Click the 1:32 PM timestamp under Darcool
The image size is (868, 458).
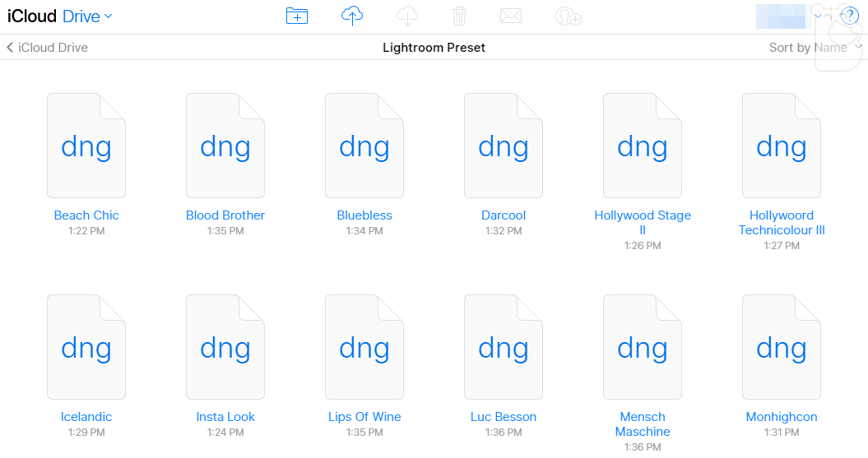504,231
